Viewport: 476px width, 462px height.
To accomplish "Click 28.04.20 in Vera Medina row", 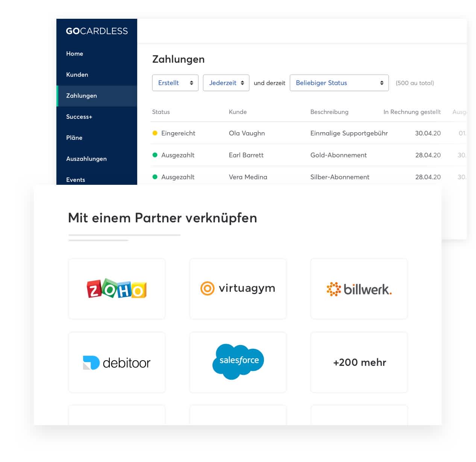I will pyautogui.click(x=428, y=177).
